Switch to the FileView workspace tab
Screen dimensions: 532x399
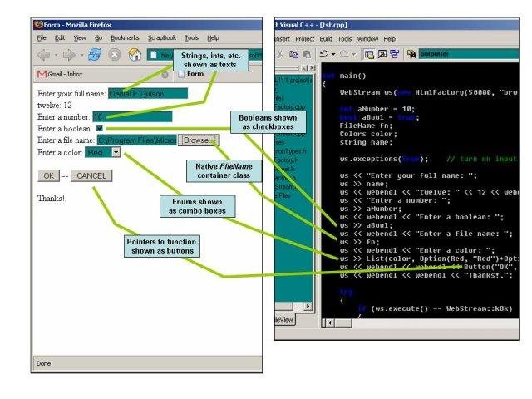pyautogui.click(x=284, y=319)
